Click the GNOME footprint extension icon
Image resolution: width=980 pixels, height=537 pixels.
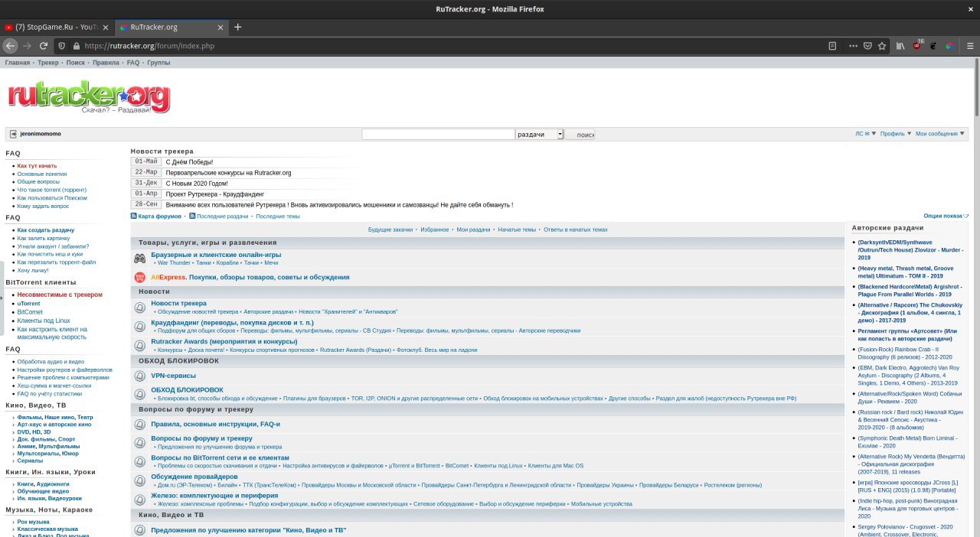(x=933, y=46)
